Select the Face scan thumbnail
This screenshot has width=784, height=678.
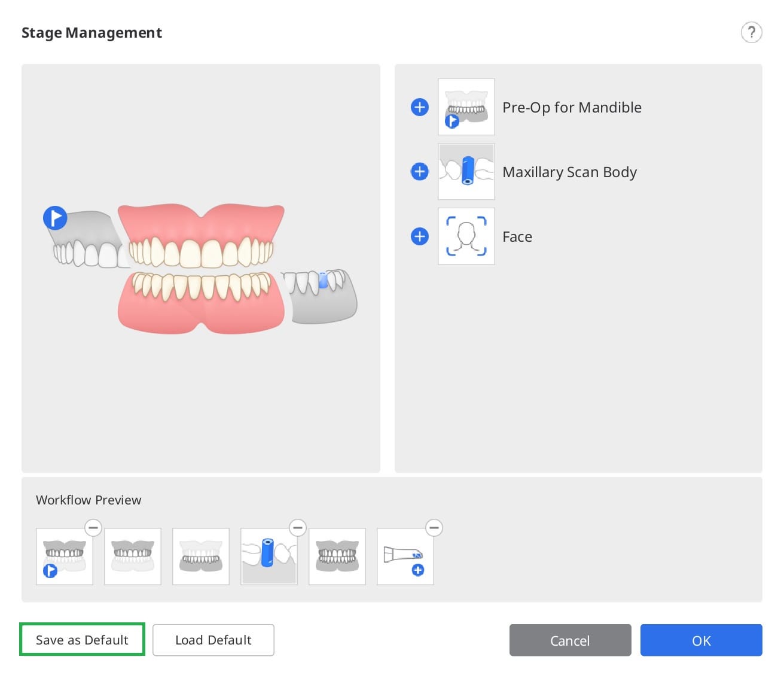(466, 236)
